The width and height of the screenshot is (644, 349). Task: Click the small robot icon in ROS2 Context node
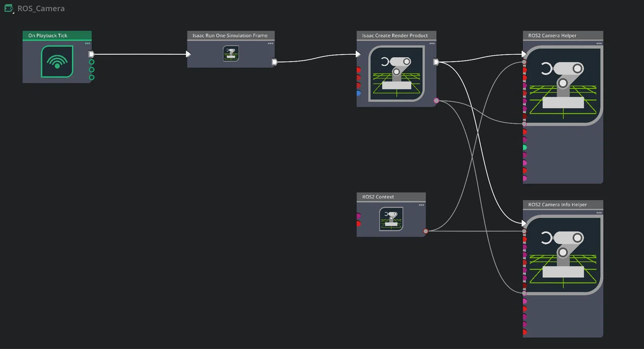(x=391, y=219)
